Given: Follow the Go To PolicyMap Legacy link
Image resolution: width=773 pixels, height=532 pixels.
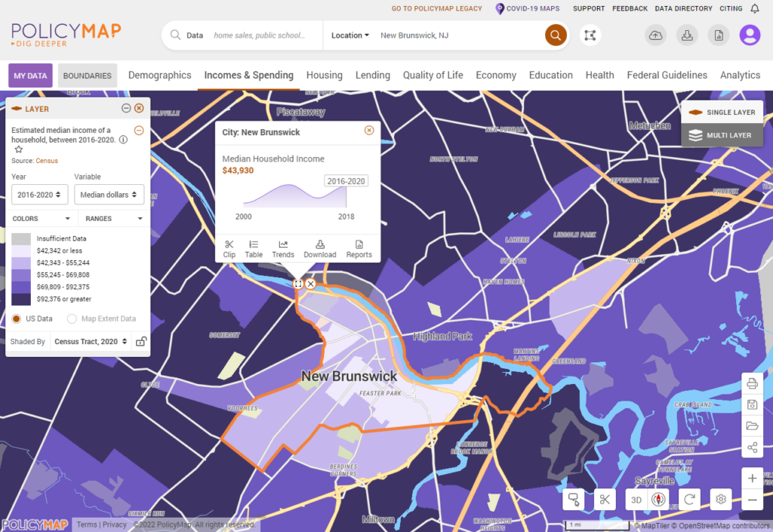Looking at the screenshot, I should coord(437,8).
